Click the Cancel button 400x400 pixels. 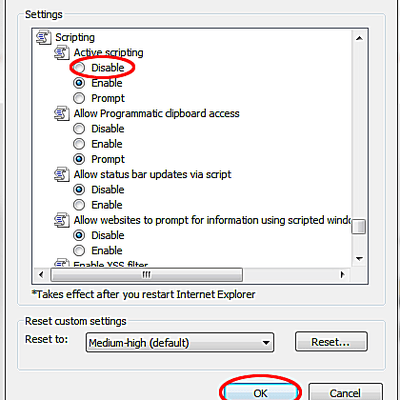pos(345,392)
